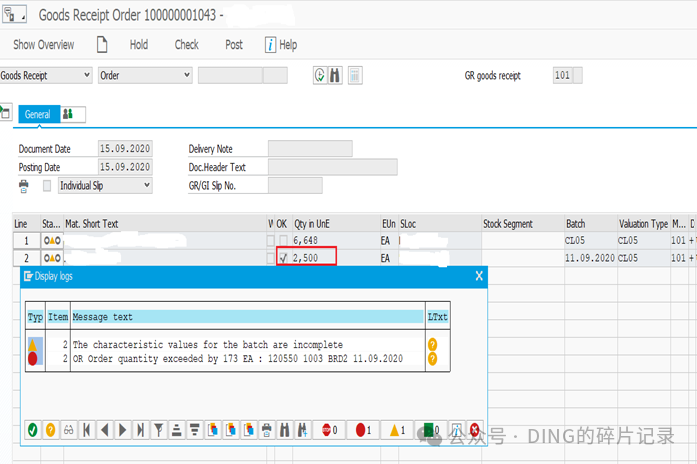
Task: Click the line 2 number button
Action: click(x=26, y=258)
